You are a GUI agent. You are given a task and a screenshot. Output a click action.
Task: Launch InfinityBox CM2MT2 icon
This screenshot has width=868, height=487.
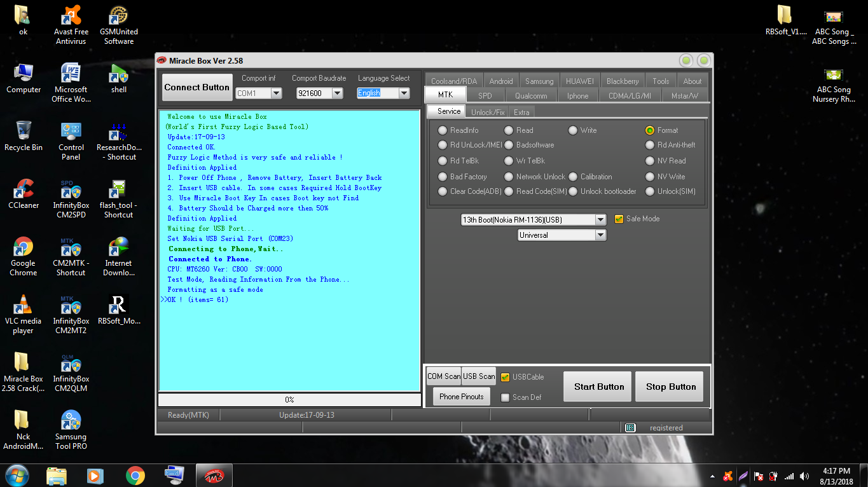pos(71,315)
